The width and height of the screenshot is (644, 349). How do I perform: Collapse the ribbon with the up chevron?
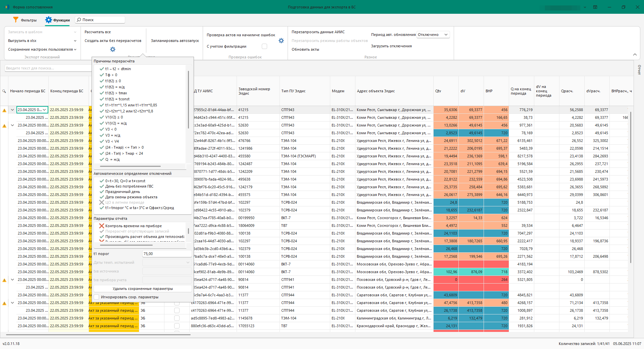635,55
